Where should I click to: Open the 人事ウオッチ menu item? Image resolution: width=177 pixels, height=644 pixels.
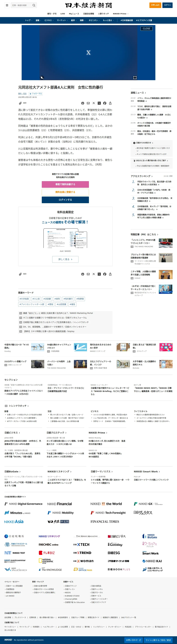click(x=103, y=14)
